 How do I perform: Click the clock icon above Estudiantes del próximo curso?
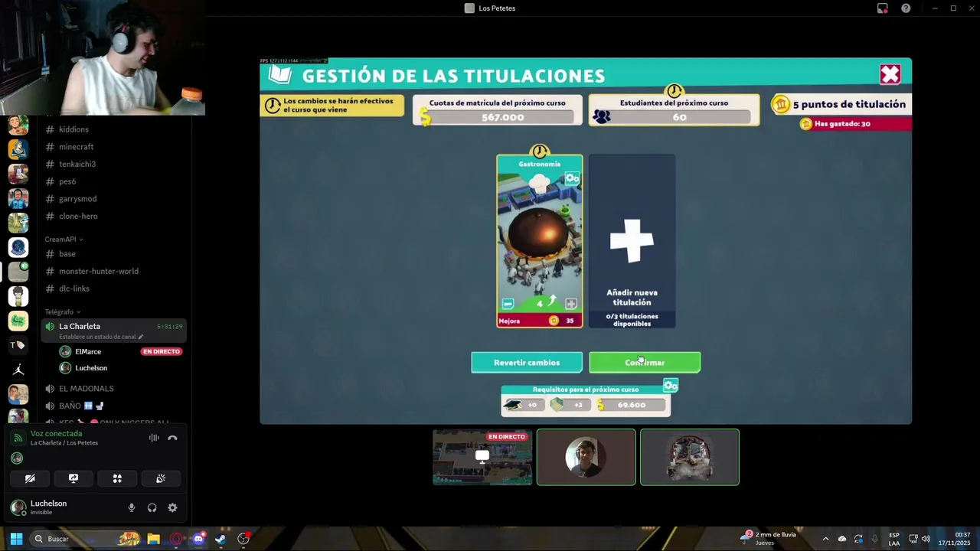point(674,91)
